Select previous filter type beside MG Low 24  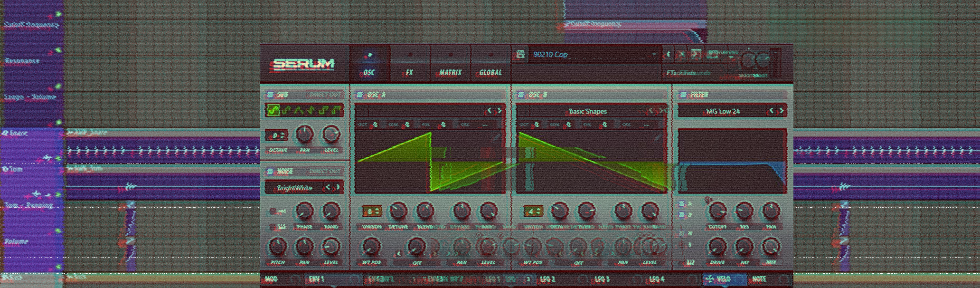(772, 111)
